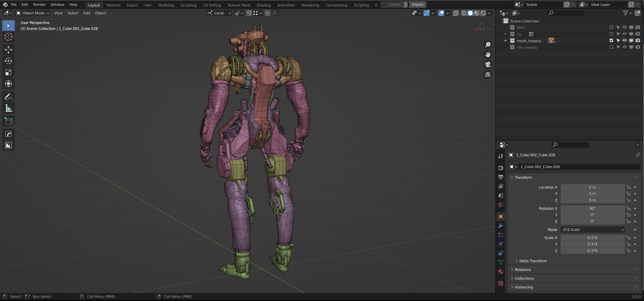Open the rotation Mode XYZ Euler dropdown
The height and width of the screenshot is (301, 644).
(593, 230)
